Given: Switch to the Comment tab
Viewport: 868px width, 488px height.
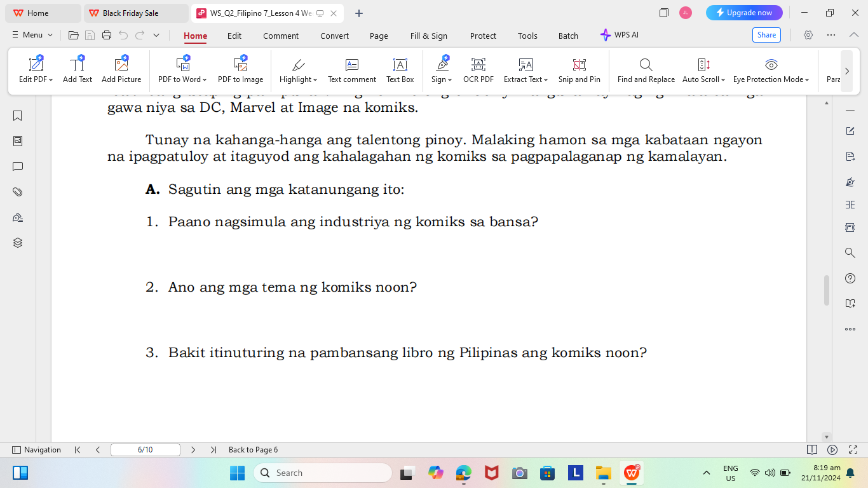Looking at the screenshot, I should [x=281, y=36].
